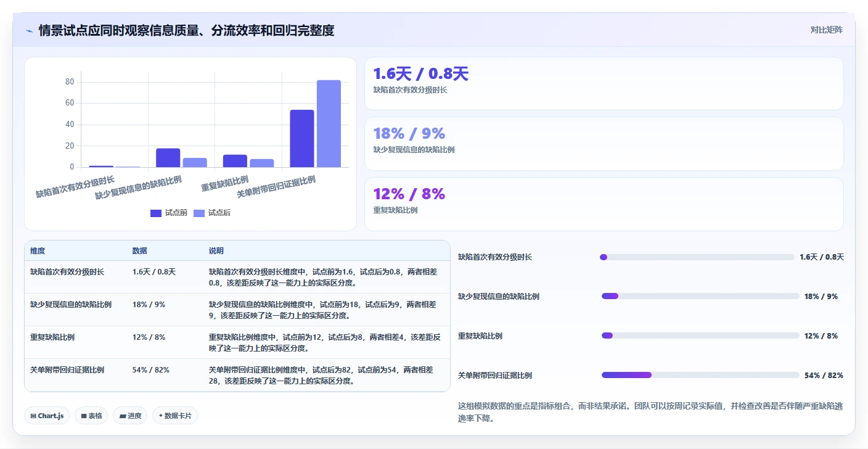Image resolution: width=868 pixels, height=449 pixels.
Task: Click the 试点前 bar for 关单附带回归证据比例
Action: [302, 138]
